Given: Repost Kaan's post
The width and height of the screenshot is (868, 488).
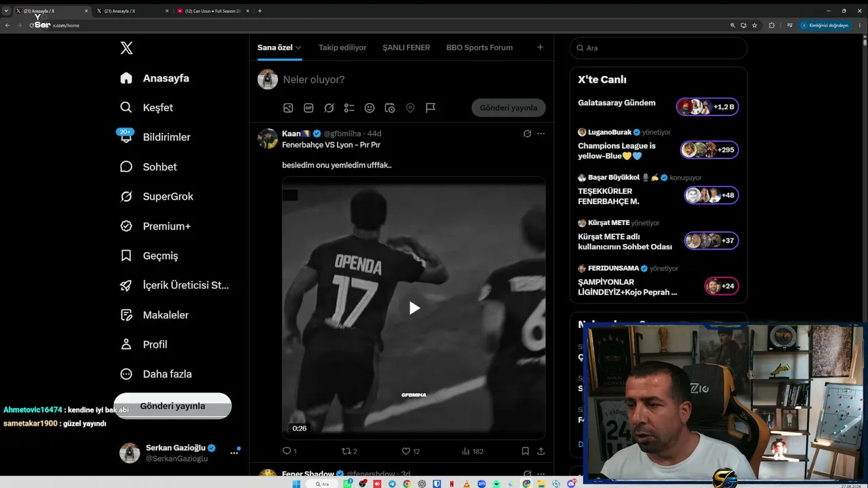Looking at the screenshot, I should (x=349, y=451).
